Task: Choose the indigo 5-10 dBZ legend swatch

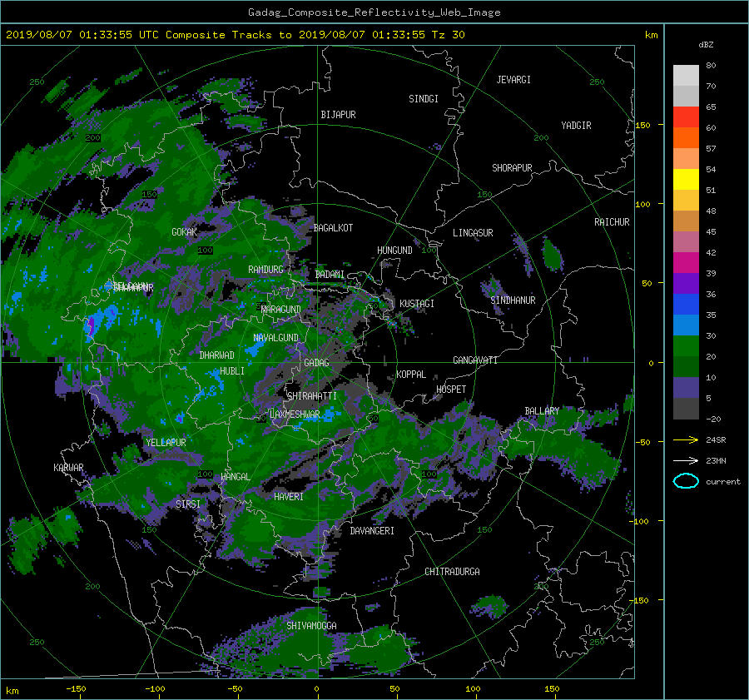Action: 686,388
